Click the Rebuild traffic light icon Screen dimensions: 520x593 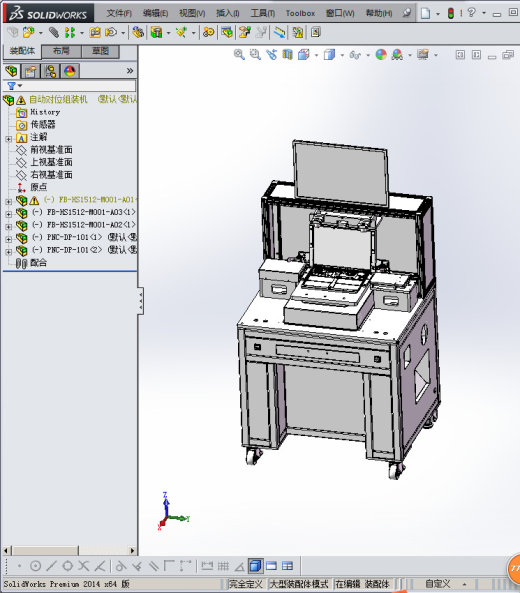pyautogui.click(x=450, y=13)
